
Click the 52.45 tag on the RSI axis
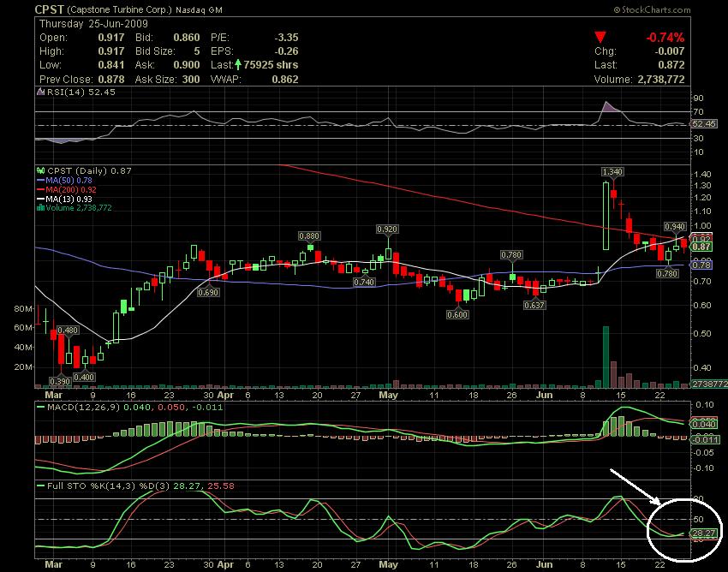click(x=704, y=124)
